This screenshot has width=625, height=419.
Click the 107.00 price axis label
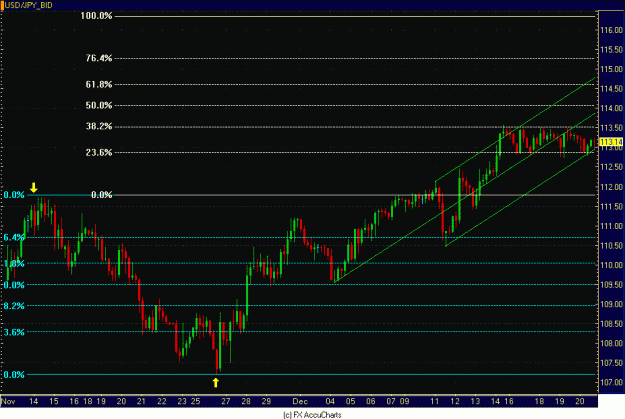coord(611,382)
